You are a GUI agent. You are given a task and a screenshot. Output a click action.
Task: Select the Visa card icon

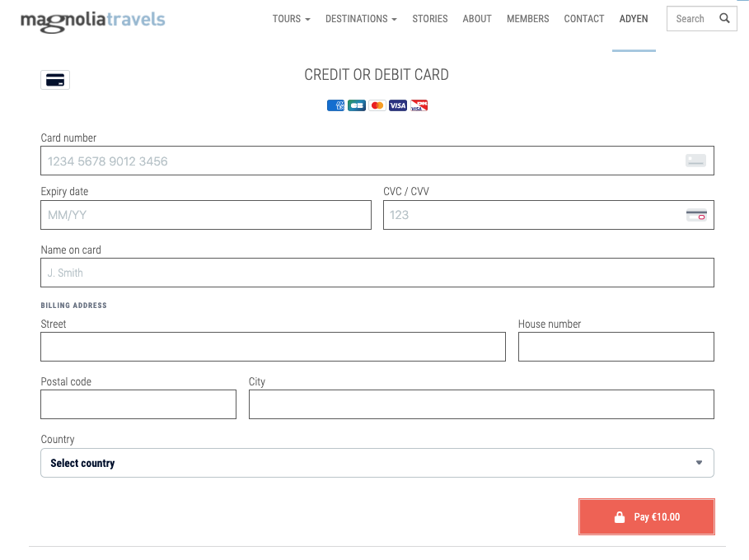point(397,105)
